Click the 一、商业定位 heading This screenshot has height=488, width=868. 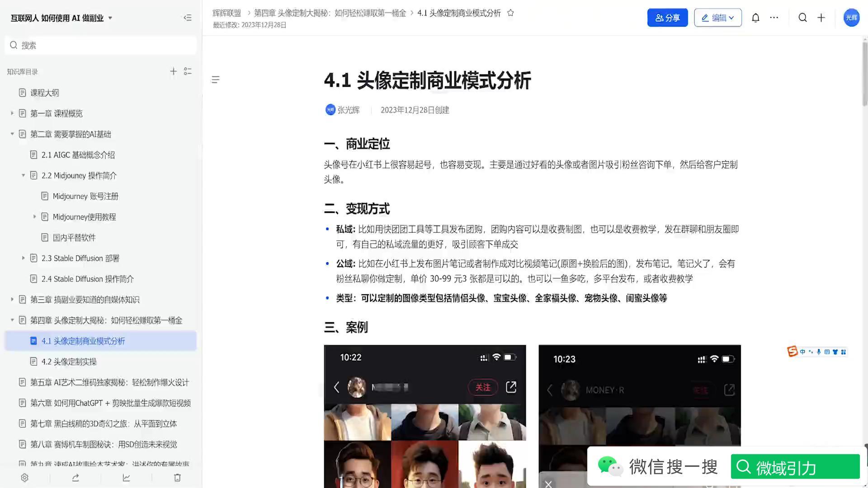point(357,144)
